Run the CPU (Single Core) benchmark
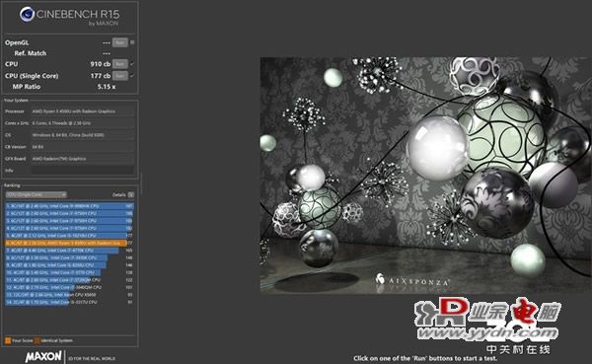Viewport: 592px width, 364px height. [x=120, y=76]
